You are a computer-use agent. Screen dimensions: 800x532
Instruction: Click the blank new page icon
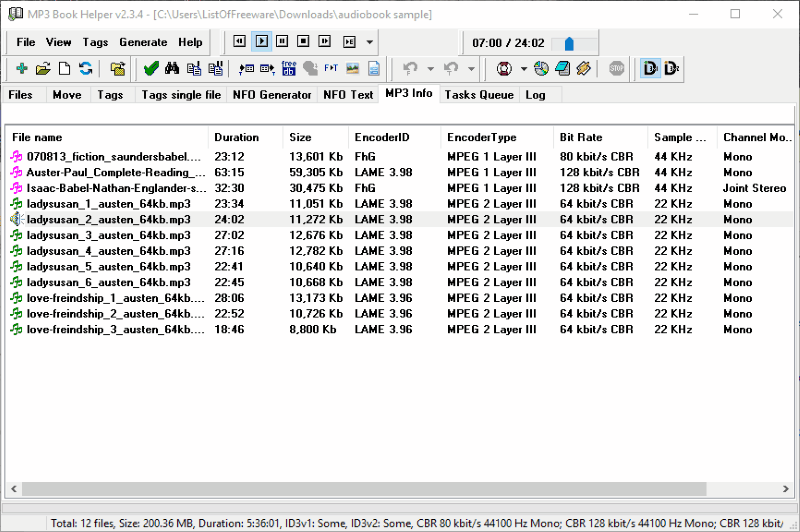[x=64, y=68]
